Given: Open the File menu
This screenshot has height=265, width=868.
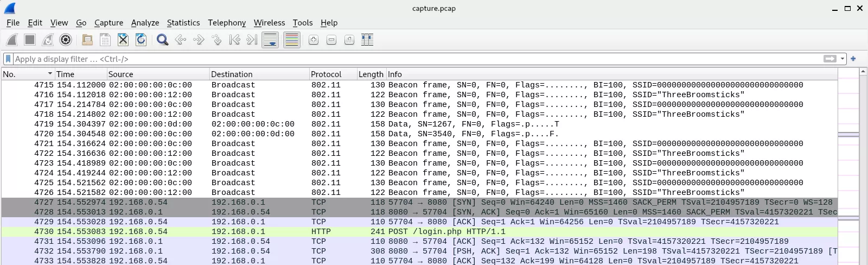Looking at the screenshot, I should (x=13, y=23).
